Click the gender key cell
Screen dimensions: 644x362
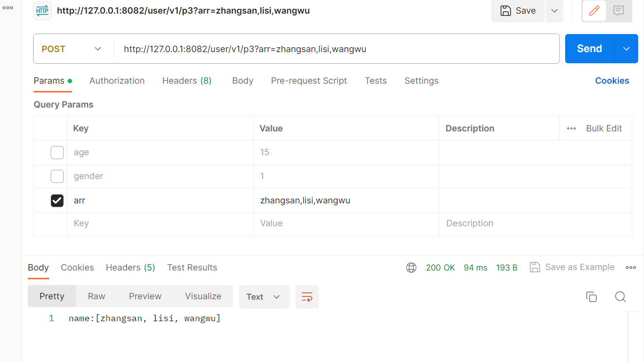160,176
